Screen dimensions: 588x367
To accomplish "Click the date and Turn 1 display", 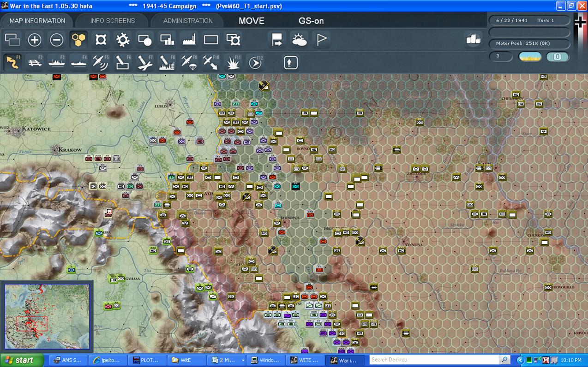I will pos(529,21).
